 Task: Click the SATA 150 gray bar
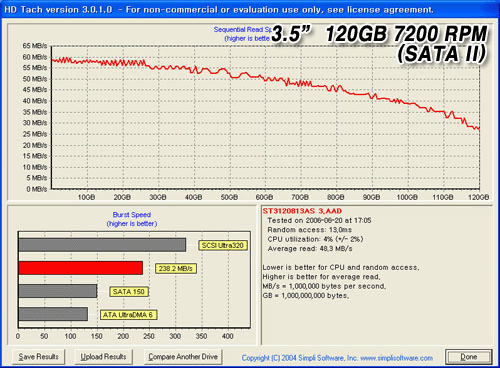[58, 291]
